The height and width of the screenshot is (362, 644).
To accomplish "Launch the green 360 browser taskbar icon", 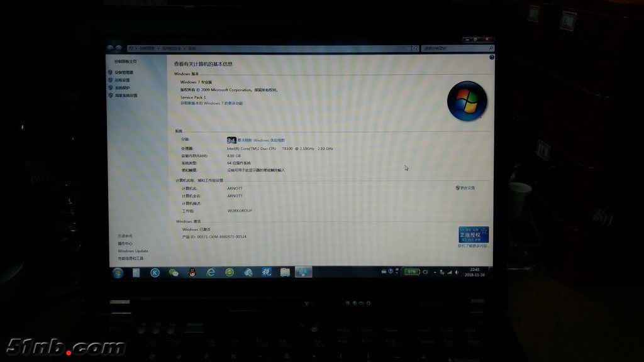I will point(230,272).
